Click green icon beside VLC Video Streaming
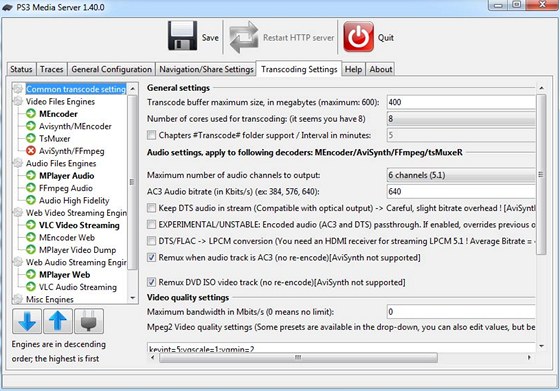 31,225
